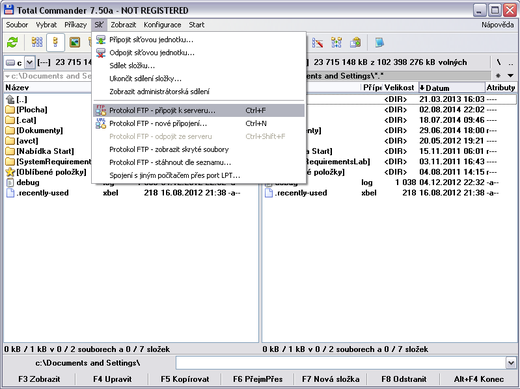The image size is (520, 389).
Task: Open the blue Notepad toolbar icon
Action: pos(379,43)
